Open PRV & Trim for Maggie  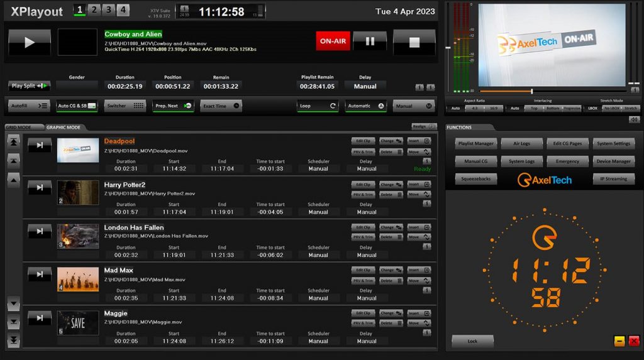tap(363, 323)
